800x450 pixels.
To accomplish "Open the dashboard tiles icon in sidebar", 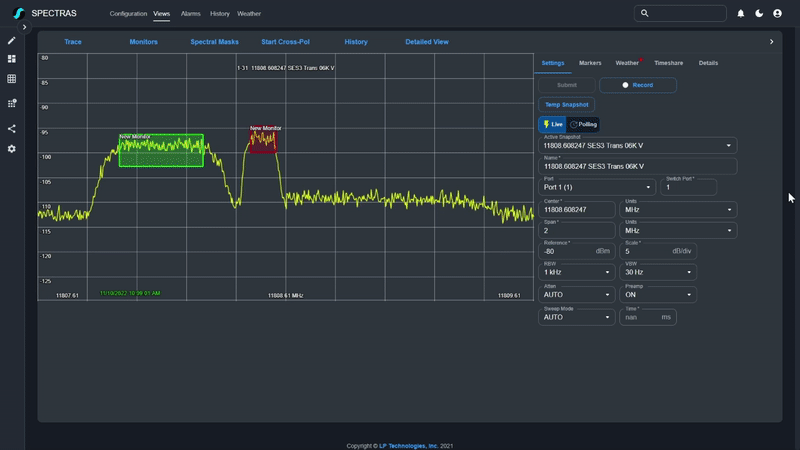I will [11, 59].
